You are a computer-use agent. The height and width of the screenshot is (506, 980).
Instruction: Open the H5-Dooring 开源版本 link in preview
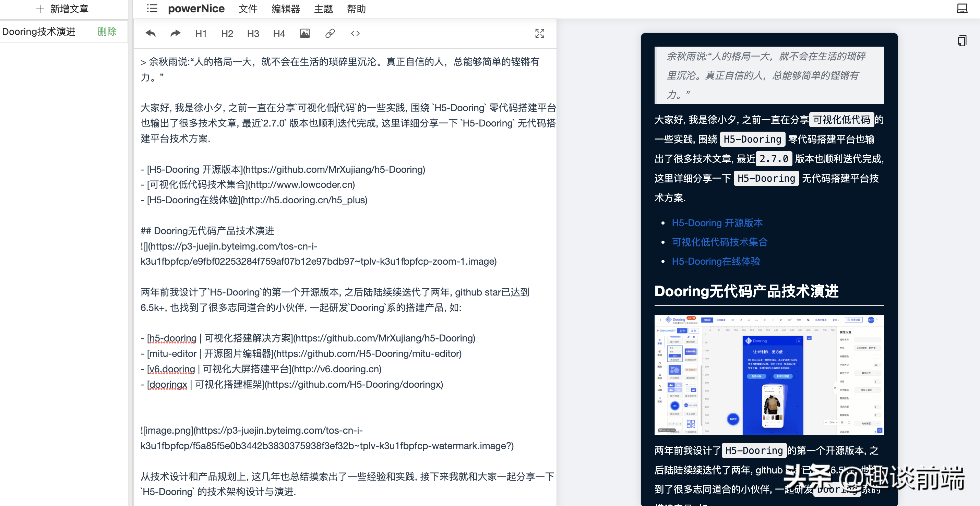coord(717,222)
